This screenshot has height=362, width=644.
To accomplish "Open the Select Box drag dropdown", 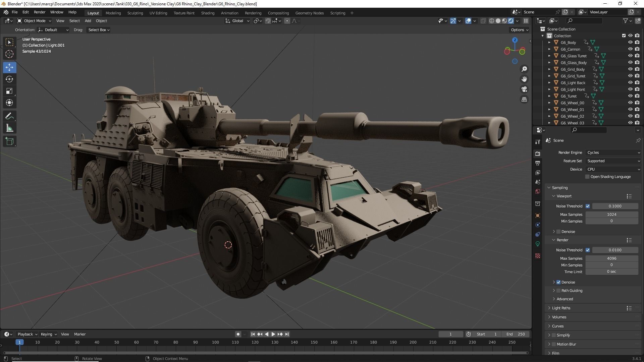I will pyautogui.click(x=99, y=30).
